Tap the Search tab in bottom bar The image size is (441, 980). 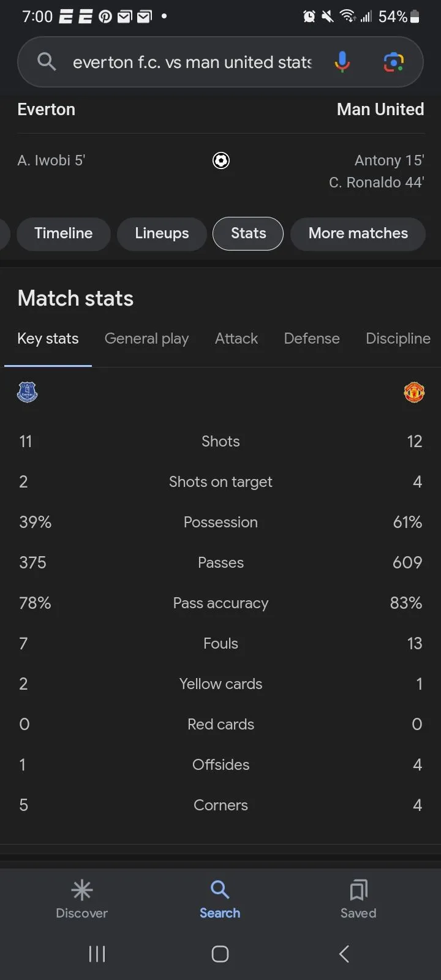coord(220,899)
